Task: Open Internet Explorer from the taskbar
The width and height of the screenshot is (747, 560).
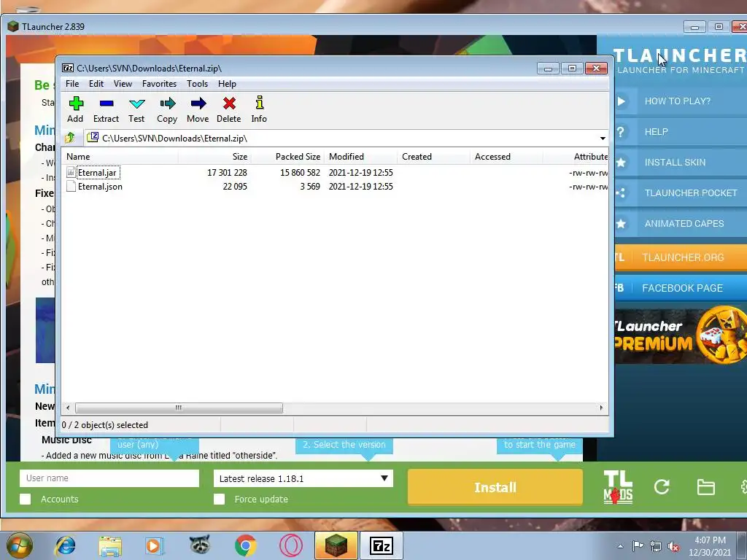Action: point(65,545)
